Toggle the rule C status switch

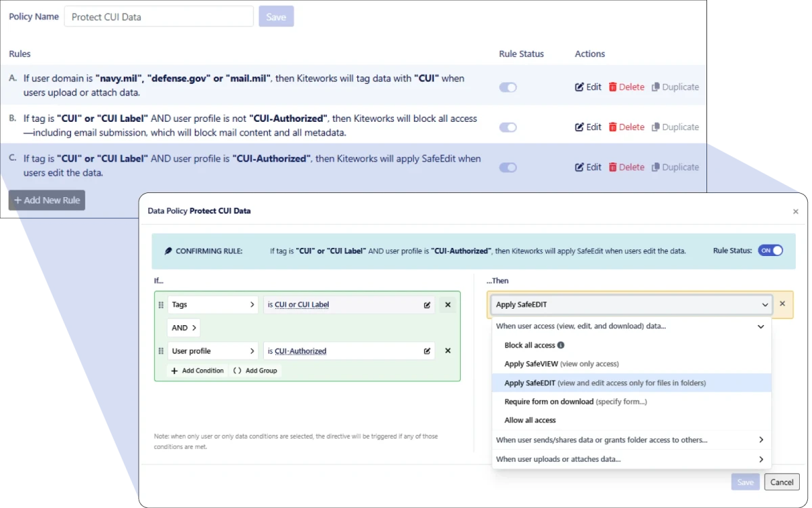tap(508, 167)
